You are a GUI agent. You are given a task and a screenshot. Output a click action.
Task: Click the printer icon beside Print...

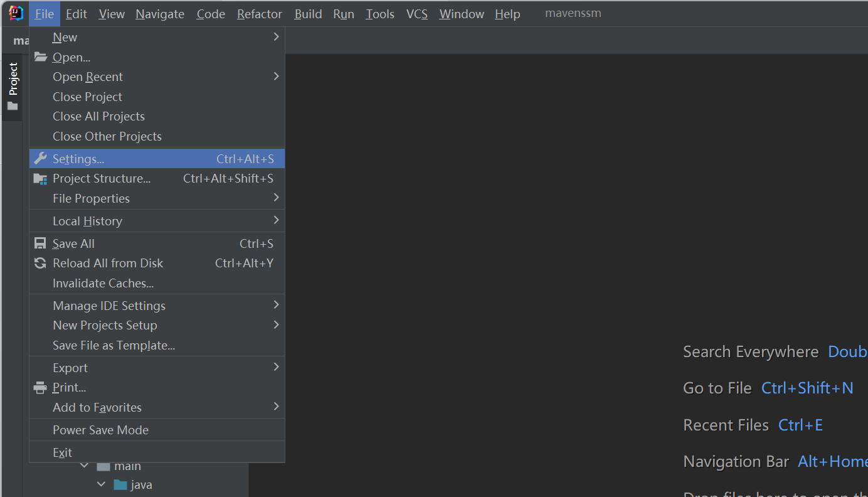click(x=40, y=387)
